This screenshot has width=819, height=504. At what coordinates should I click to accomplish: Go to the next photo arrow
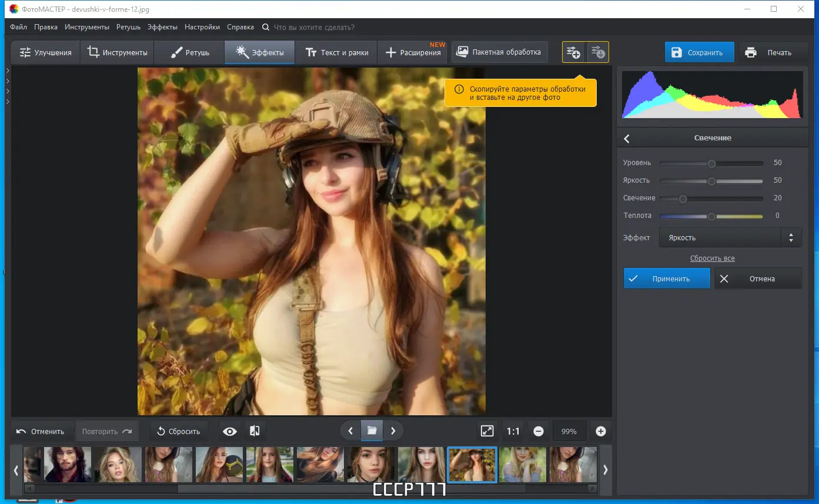[393, 431]
